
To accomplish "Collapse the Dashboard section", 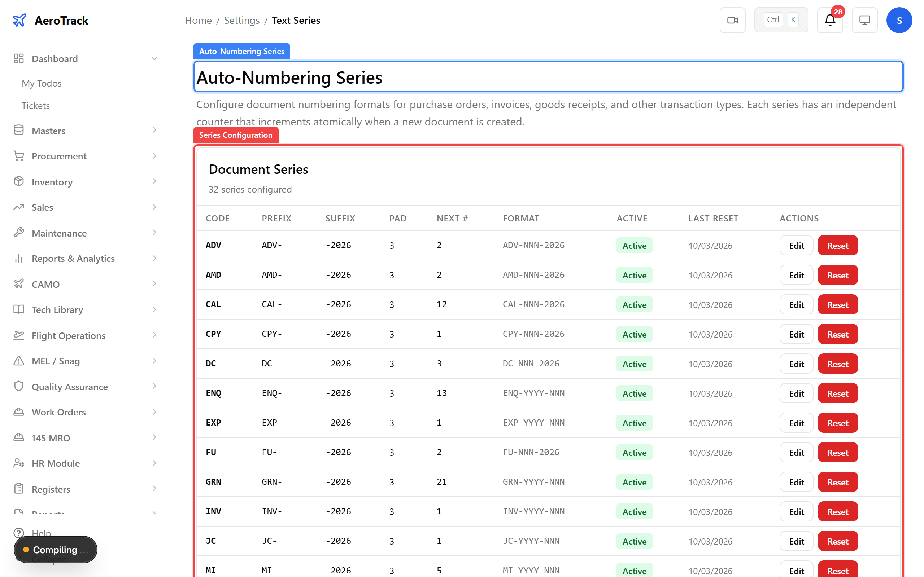I will pos(154,58).
